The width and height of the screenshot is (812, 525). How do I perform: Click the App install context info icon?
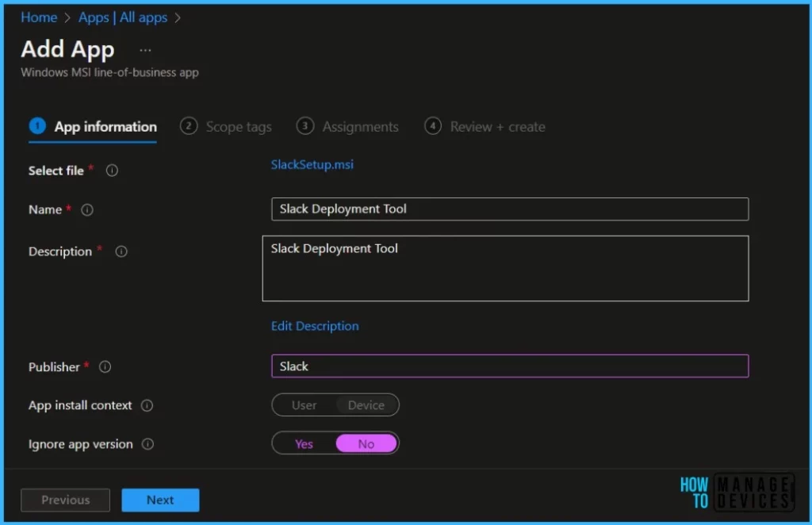[147, 405]
